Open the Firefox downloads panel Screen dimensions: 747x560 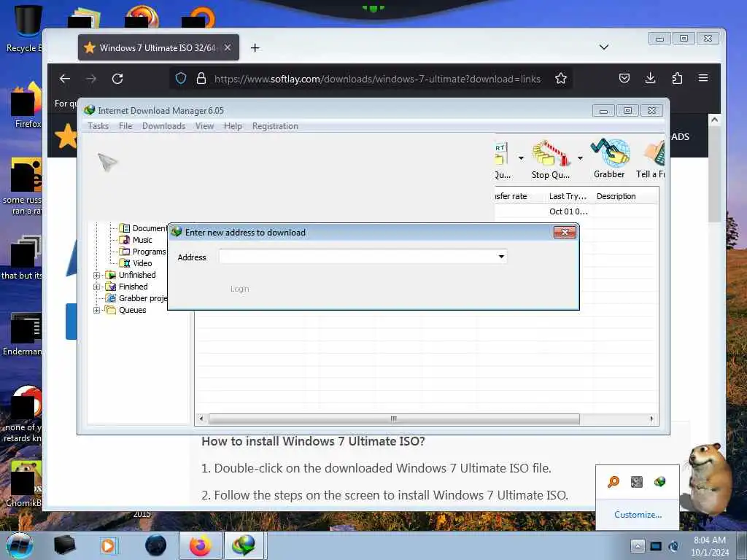[x=650, y=78]
